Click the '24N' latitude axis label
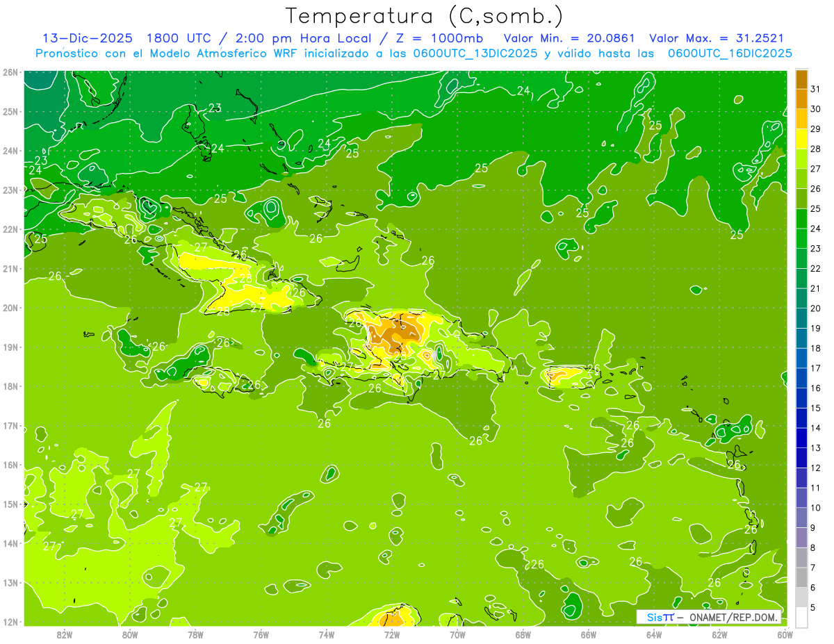Screen dimensions: 834x644 (x=10, y=151)
